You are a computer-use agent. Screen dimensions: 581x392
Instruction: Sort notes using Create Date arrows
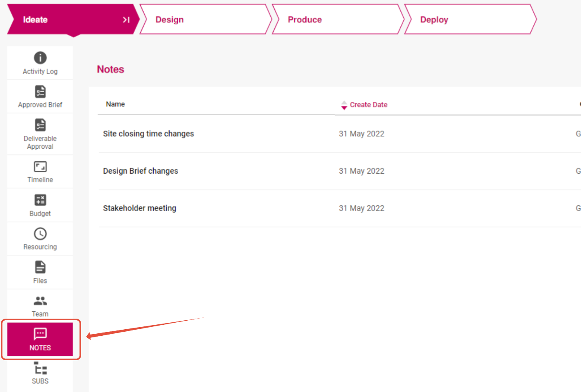pos(344,105)
